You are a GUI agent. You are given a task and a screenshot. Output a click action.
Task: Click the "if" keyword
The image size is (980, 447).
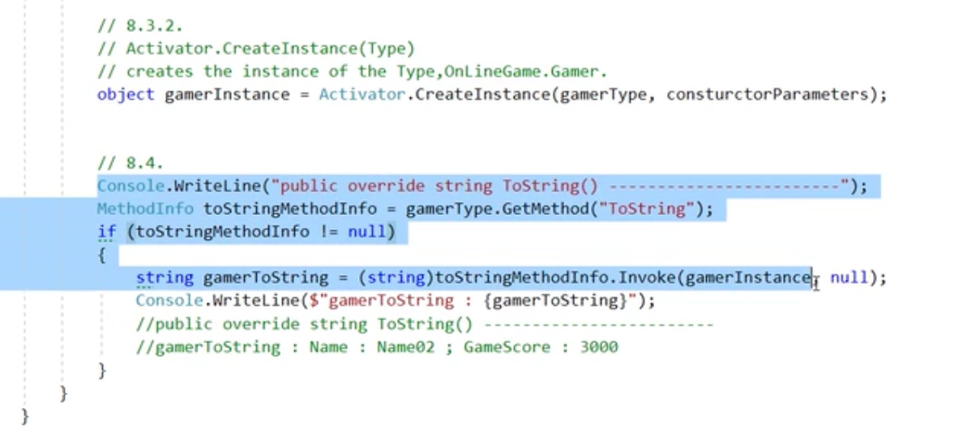[x=106, y=232]
